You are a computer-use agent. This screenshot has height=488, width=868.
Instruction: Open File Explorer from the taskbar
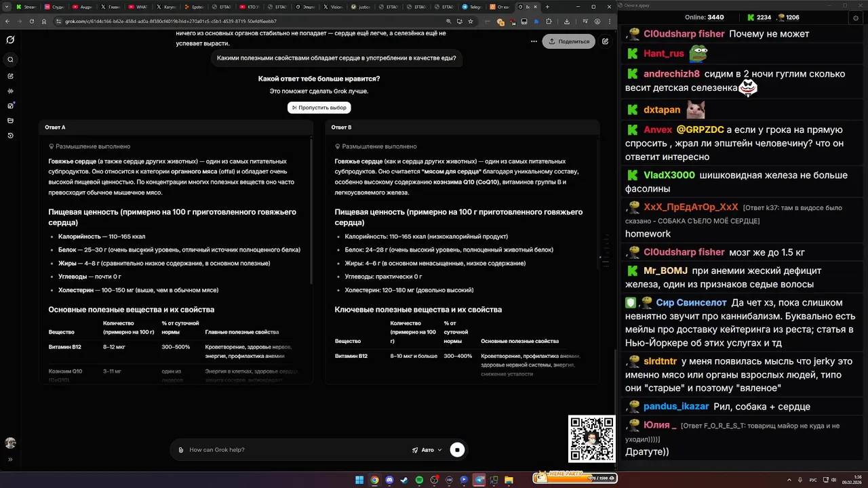point(509,480)
